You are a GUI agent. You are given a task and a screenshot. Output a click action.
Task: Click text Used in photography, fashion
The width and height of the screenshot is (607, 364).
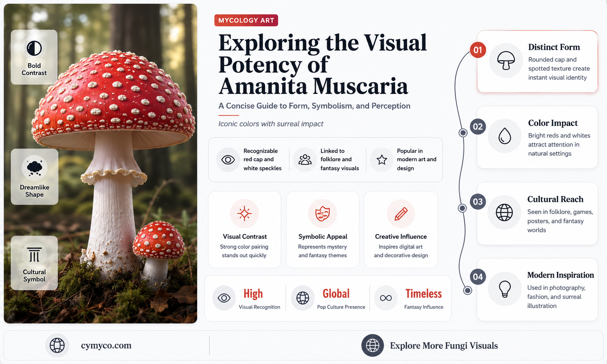coord(556,297)
